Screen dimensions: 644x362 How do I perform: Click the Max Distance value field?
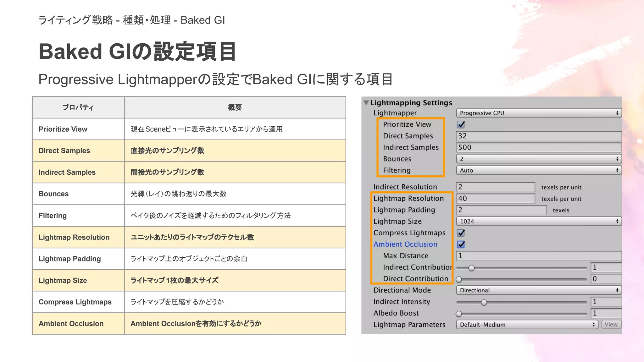(539, 256)
